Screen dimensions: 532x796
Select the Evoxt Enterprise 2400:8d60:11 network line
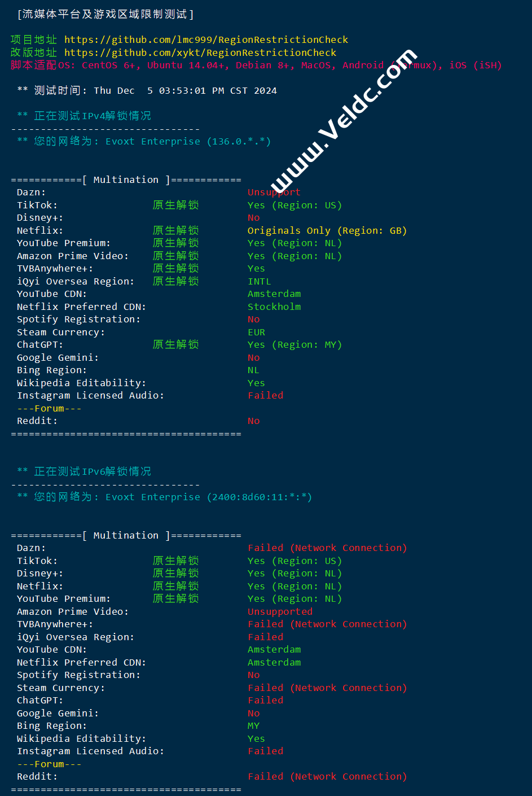172,497
